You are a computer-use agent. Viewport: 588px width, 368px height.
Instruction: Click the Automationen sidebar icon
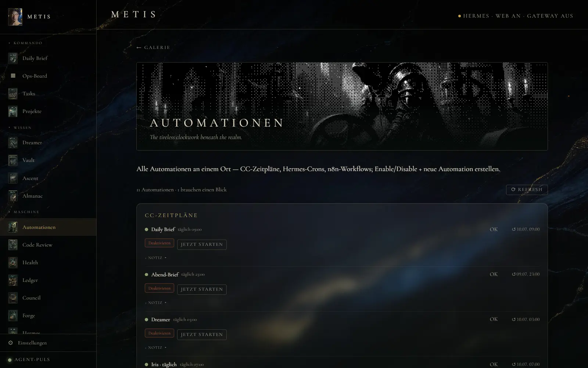point(13,227)
